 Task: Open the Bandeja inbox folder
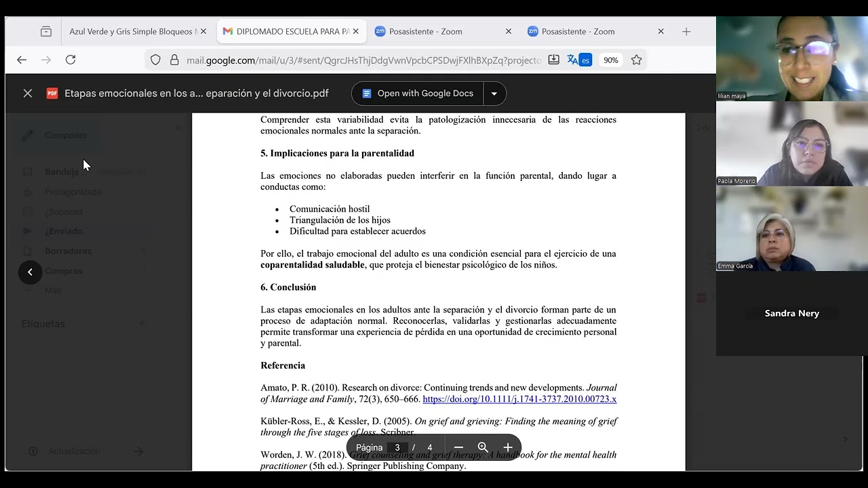click(62, 172)
